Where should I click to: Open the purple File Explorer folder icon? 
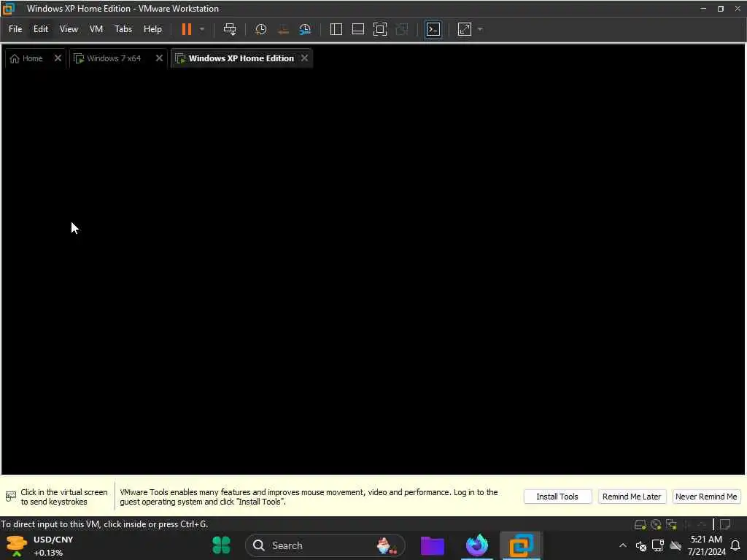pos(433,545)
